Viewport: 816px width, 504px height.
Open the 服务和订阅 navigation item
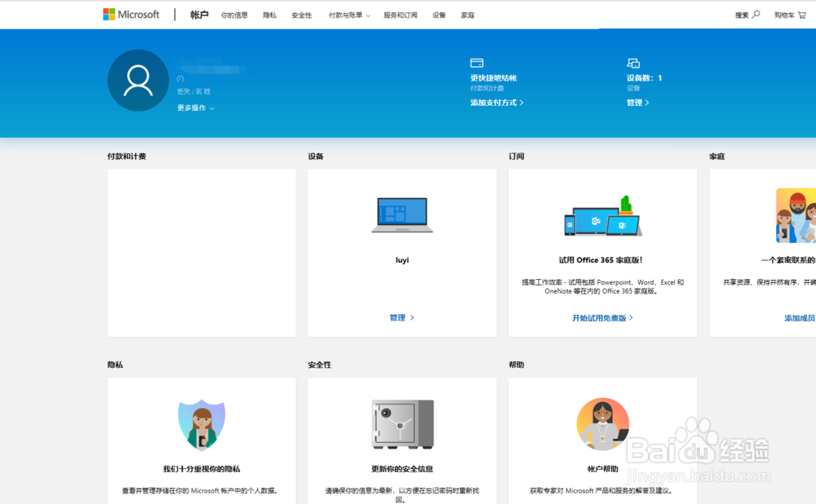400,15
